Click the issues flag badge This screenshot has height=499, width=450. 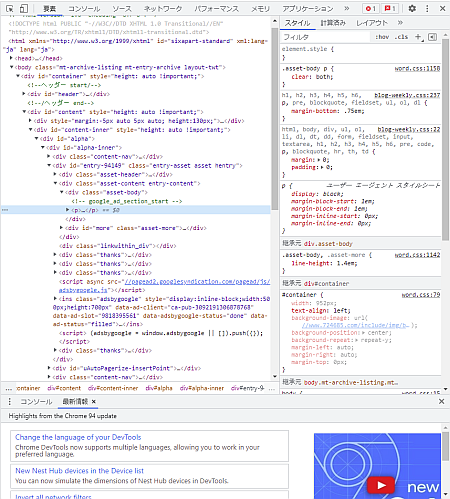[390, 8]
